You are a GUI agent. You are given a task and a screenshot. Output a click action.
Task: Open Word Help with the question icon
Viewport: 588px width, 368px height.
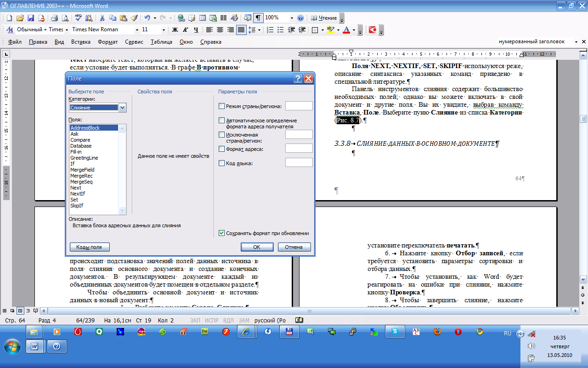tap(300, 18)
